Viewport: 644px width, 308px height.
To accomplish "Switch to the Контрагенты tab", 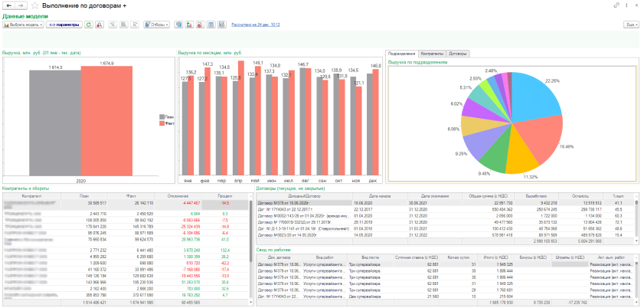I will pos(433,54).
